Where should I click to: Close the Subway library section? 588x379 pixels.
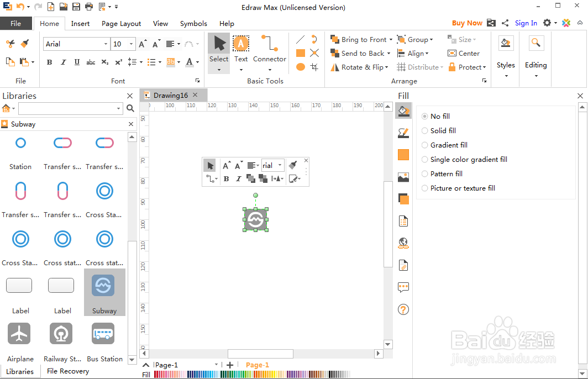tap(131, 124)
